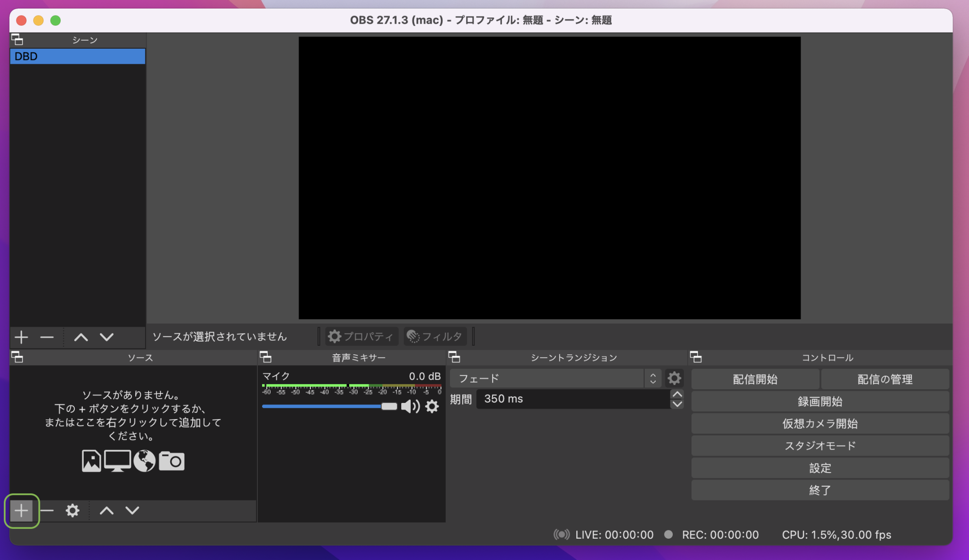969x560 pixels.
Task: Pop out the コントロール panel via its corner icon
Action: click(x=696, y=358)
